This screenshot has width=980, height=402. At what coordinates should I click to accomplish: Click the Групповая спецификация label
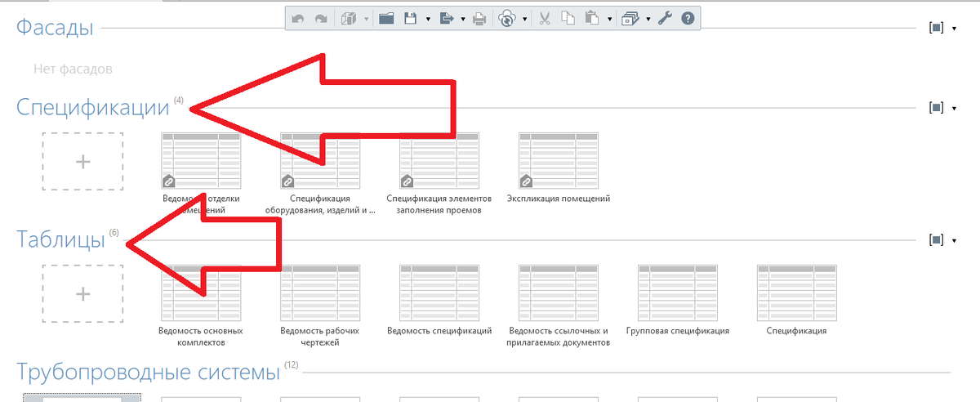678,331
